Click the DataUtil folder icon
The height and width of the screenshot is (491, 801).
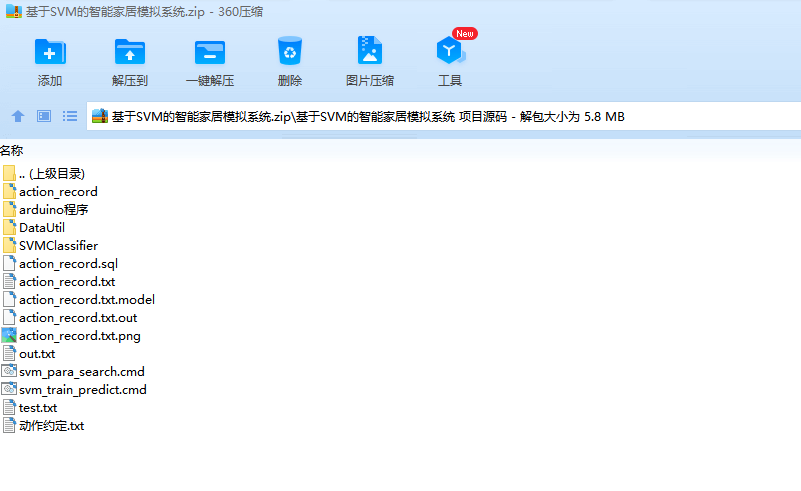pos(9,227)
